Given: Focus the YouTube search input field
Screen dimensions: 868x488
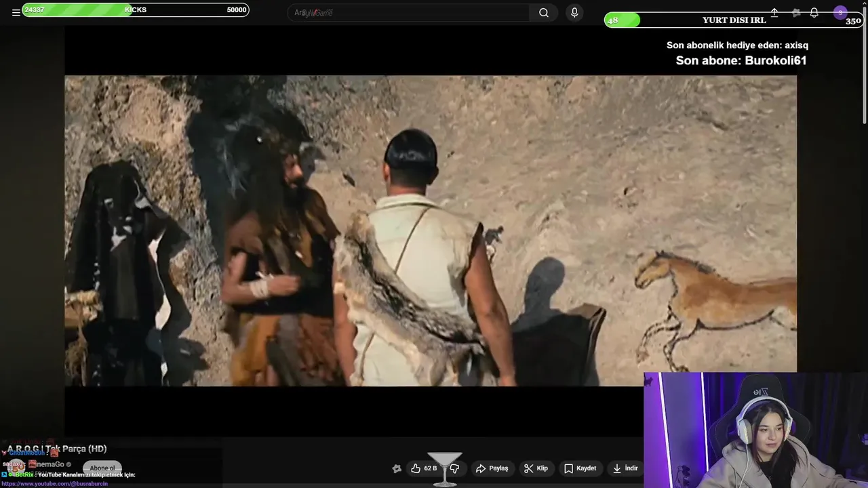Looking at the screenshot, I should click(x=410, y=12).
